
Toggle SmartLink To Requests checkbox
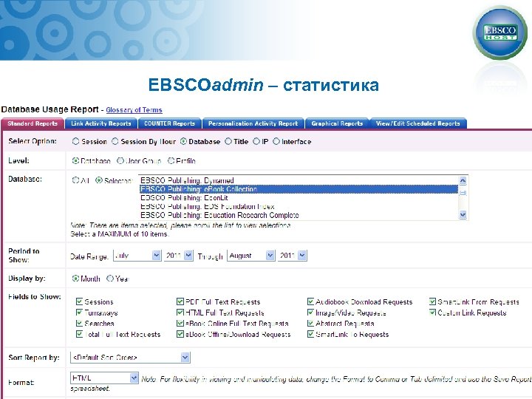tap(310, 334)
